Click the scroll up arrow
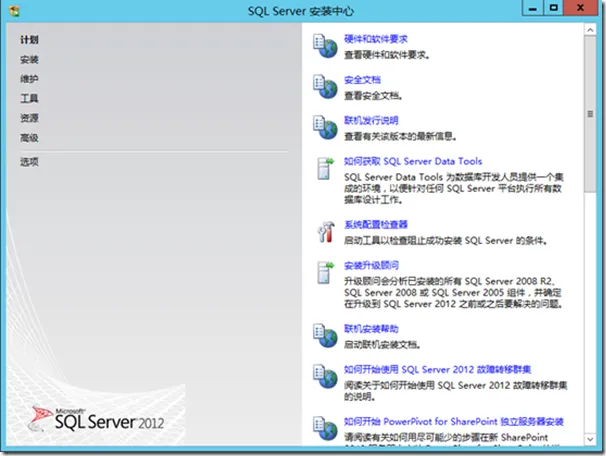606x456 pixels. coord(590,30)
